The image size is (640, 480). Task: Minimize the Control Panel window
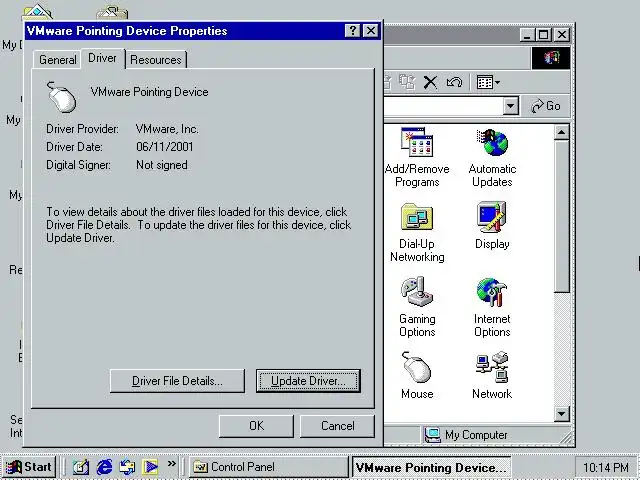527,35
